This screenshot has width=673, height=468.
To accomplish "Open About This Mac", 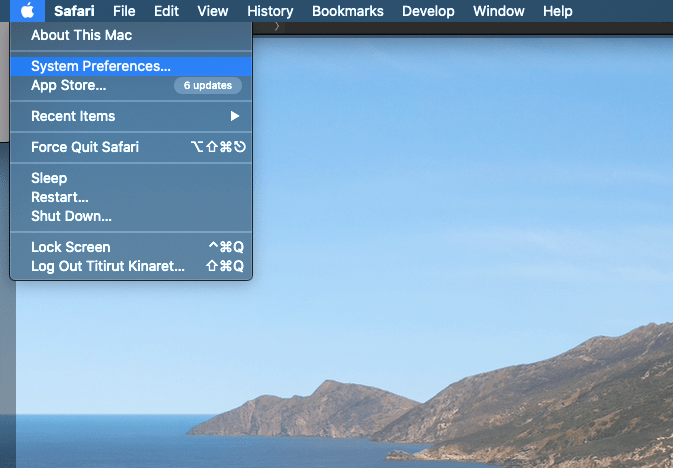I will (81, 35).
